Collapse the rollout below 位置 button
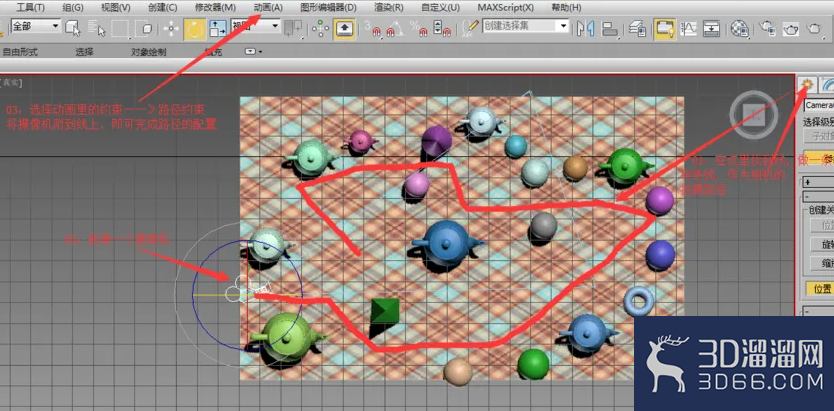834x411 pixels. point(818,311)
